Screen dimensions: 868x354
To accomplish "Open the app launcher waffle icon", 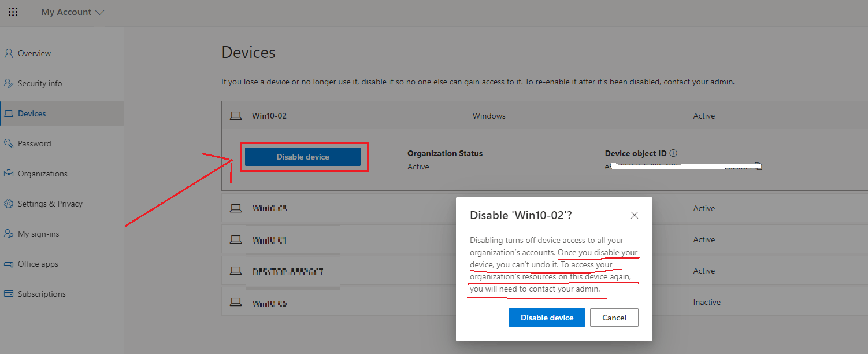I will pos(13,12).
